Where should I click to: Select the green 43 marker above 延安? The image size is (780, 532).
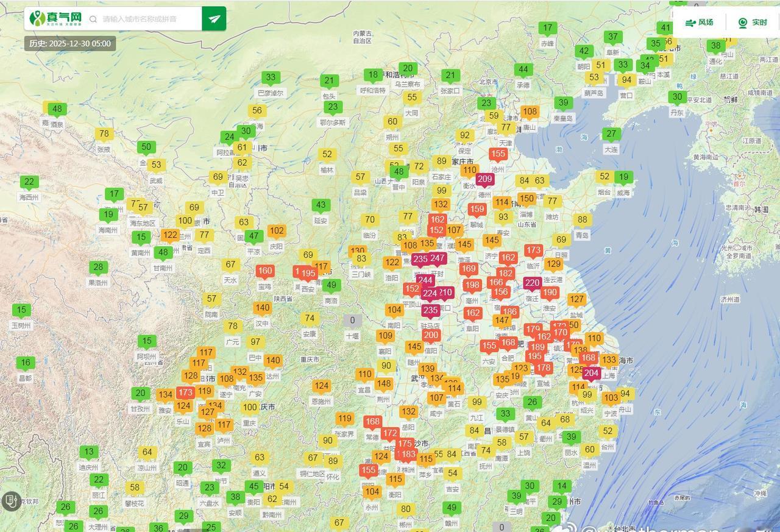coord(321,205)
